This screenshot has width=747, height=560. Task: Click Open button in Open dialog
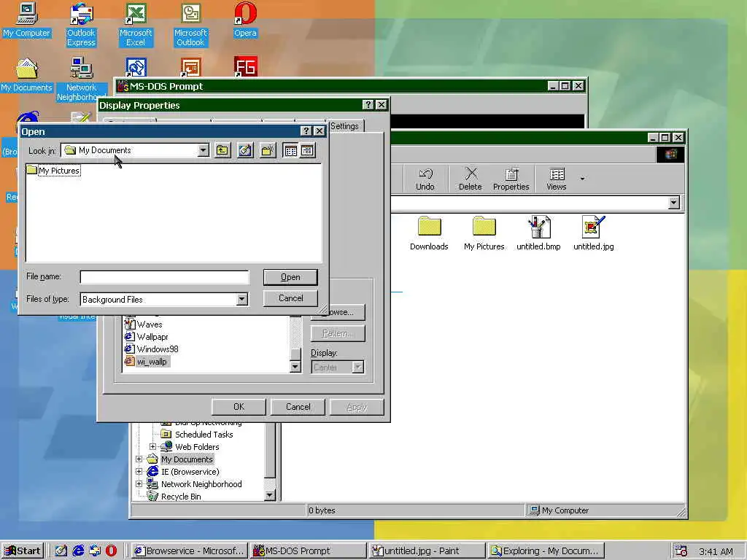pyautogui.click(x=290, y=277)
